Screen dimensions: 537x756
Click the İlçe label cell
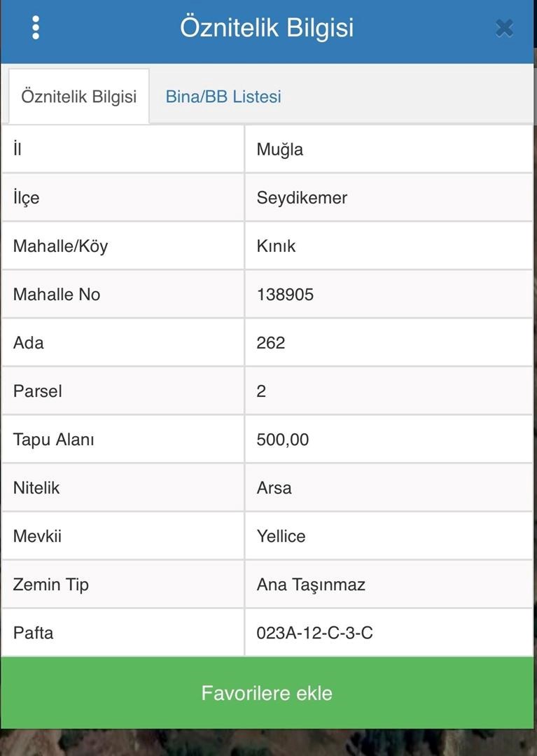tap(123, 197)
